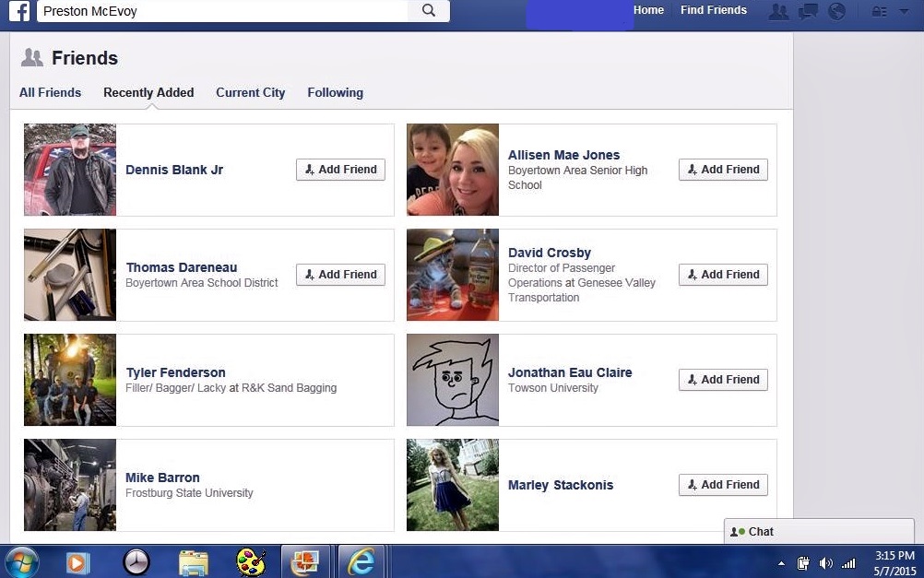Click Allisen Mae Jones's profile photo

(453, 170)
